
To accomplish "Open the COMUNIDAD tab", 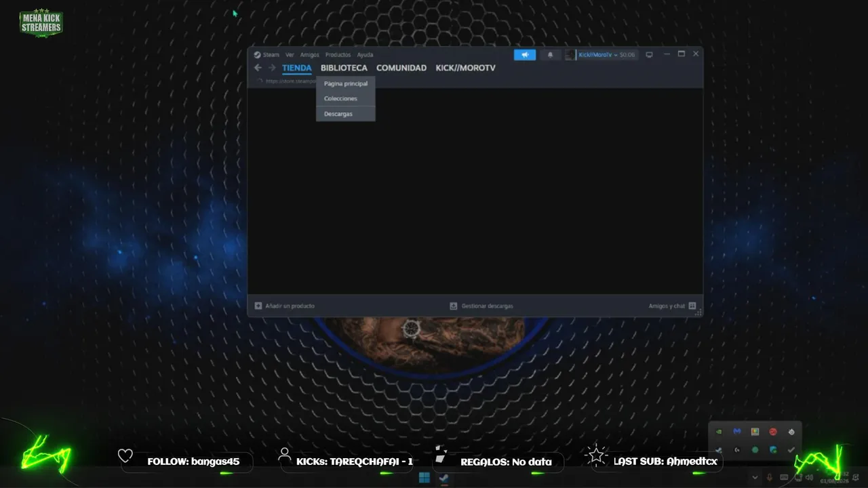I will (x=401, y=68).
